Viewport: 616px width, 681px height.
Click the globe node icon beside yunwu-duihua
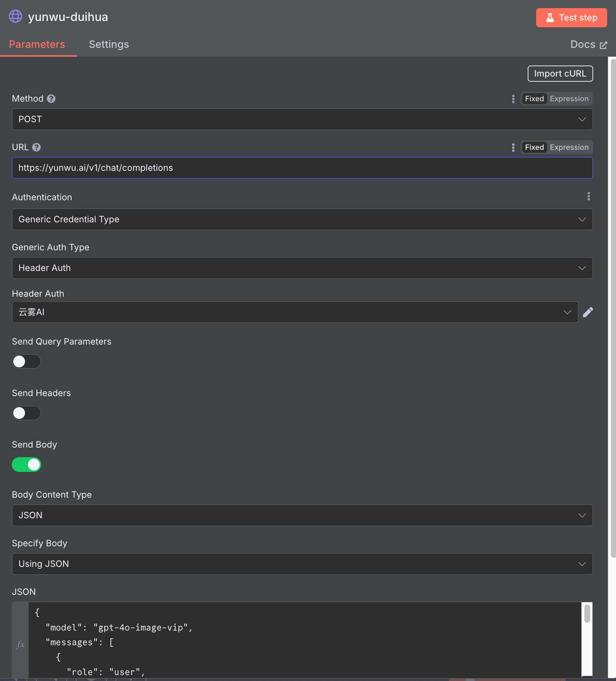coord(15,17)
